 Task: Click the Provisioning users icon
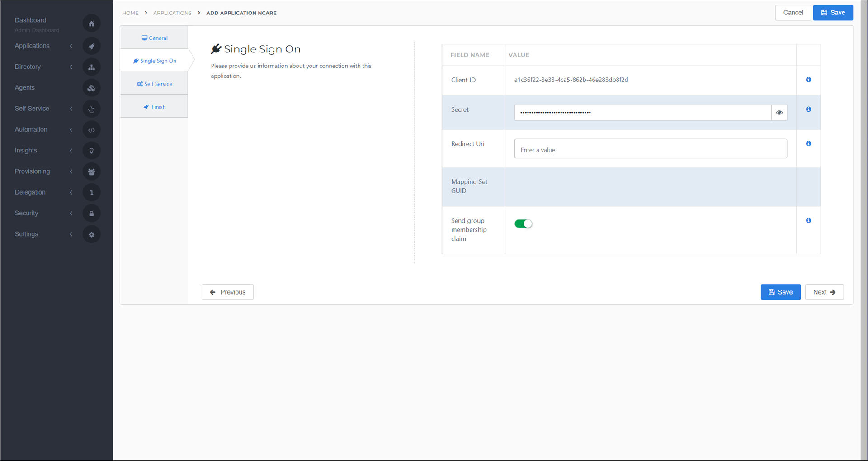tap(91, 171)
